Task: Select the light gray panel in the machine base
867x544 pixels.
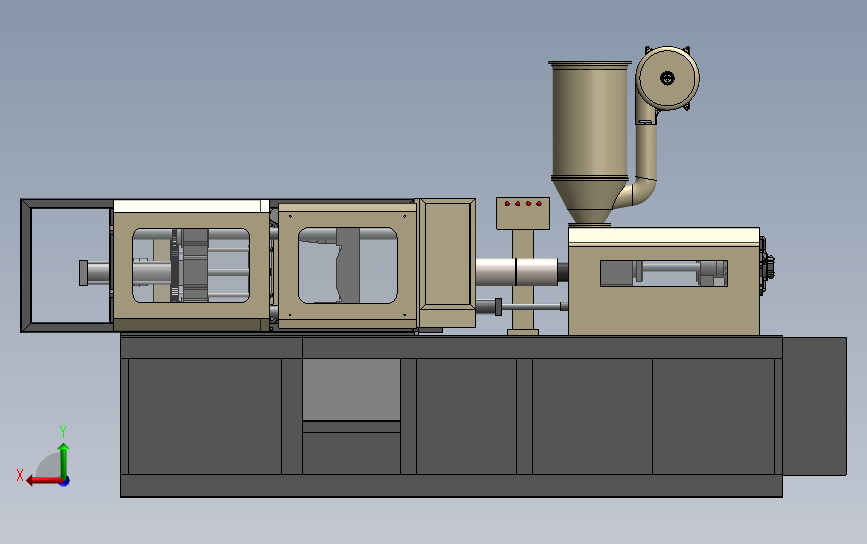Action: (x=351, y=389)
